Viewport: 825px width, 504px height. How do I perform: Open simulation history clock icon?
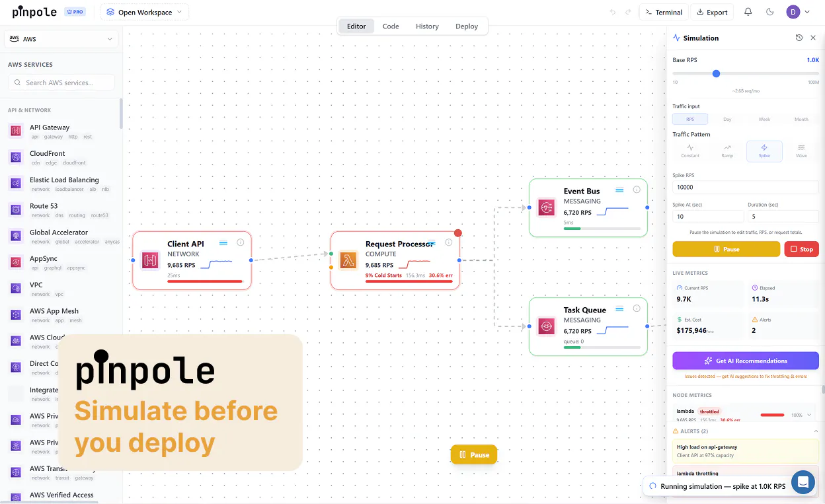click(799, 38)
